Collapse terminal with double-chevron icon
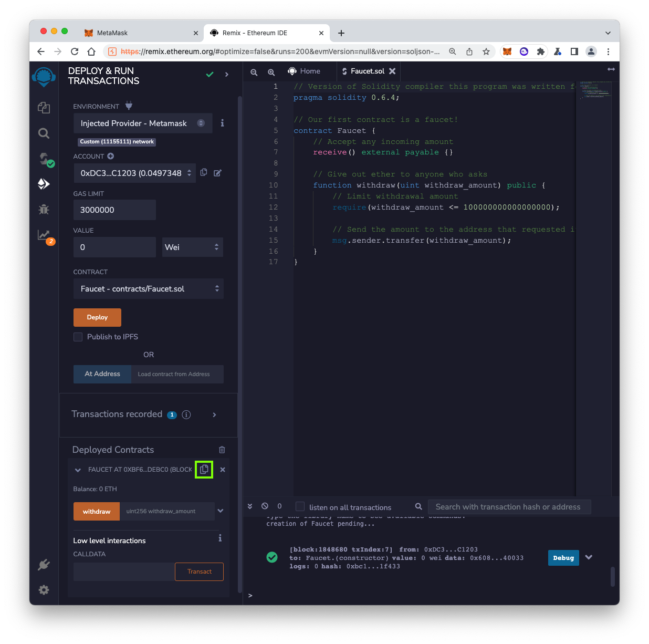Viewport: 649px width, 644px height. [250, 506]
